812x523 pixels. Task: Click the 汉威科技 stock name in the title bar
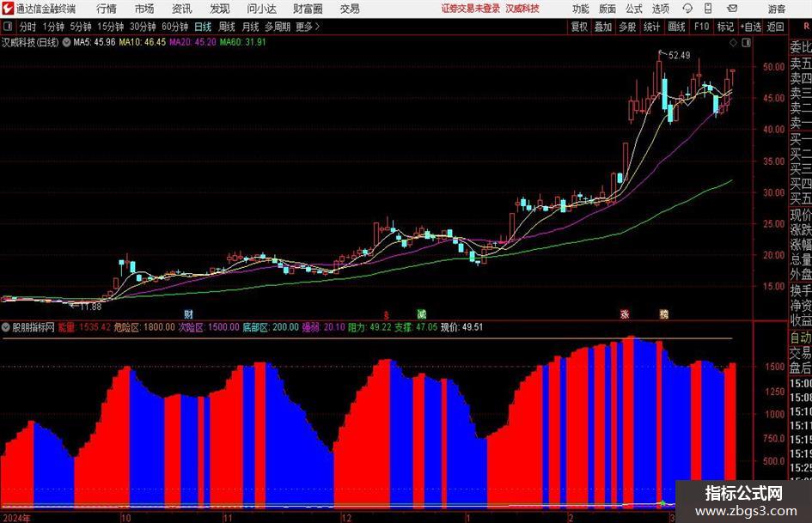[x=522, y=9]
